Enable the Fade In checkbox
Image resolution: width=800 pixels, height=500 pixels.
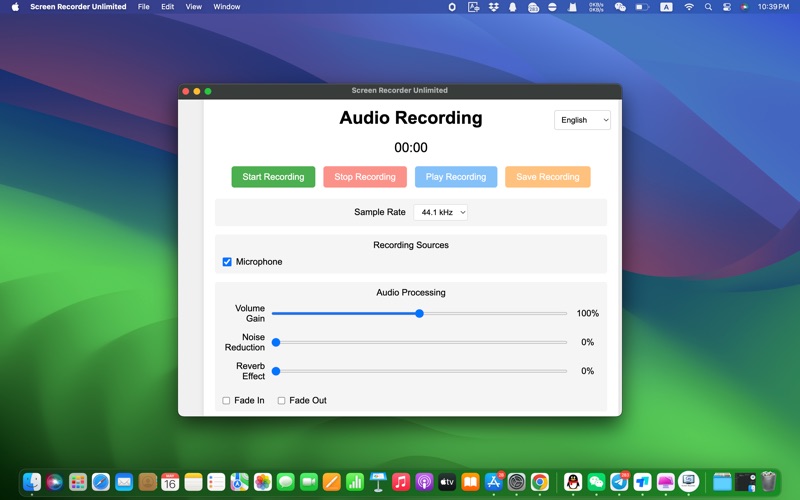tap(226, 401)
